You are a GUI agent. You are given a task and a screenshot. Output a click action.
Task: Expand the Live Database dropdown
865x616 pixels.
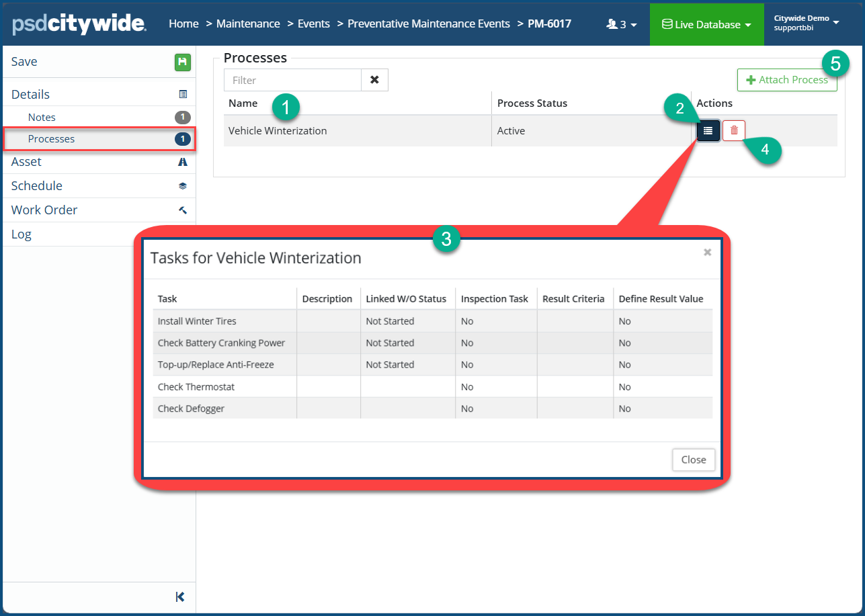coord(706,24)
